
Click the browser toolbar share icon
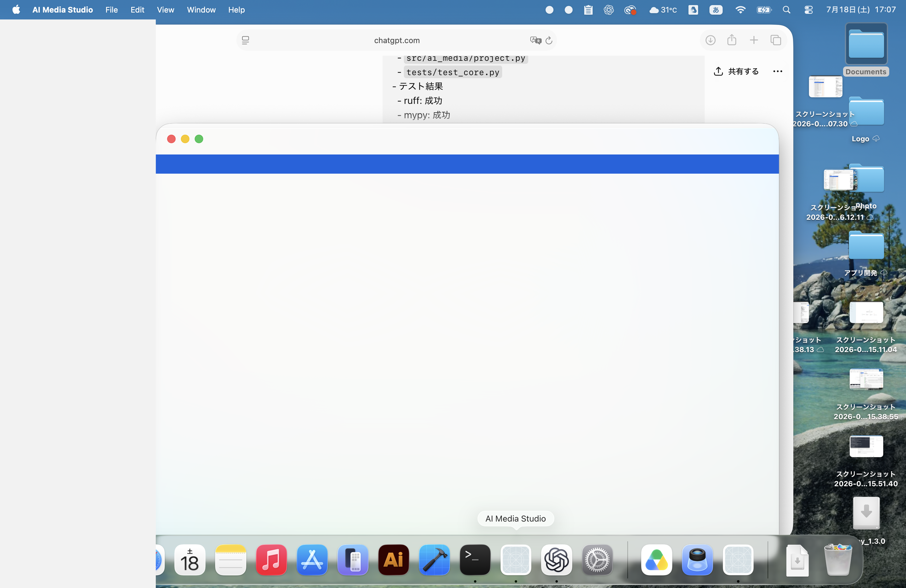pos(732,40)
